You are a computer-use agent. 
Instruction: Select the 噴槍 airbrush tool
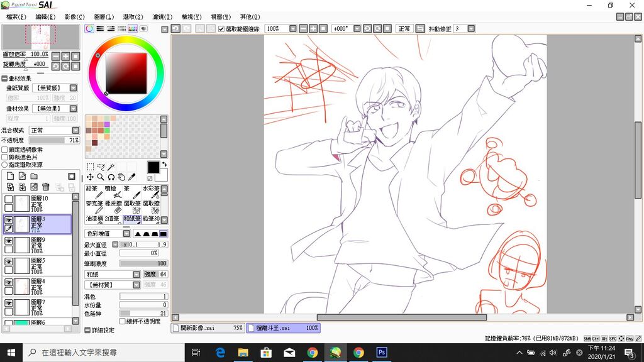point(113,192)
